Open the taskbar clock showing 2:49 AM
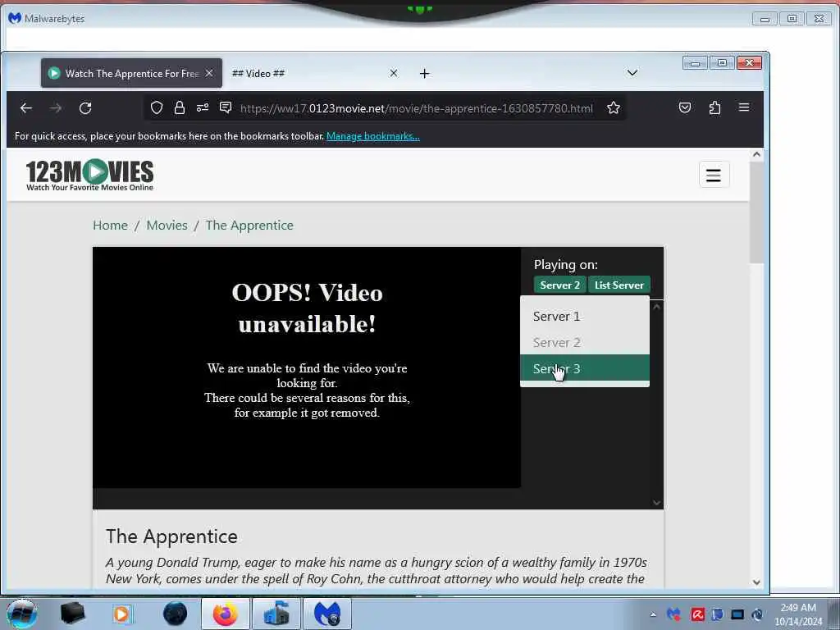This screenshot has height=630, width=840. tap(798, 614)
